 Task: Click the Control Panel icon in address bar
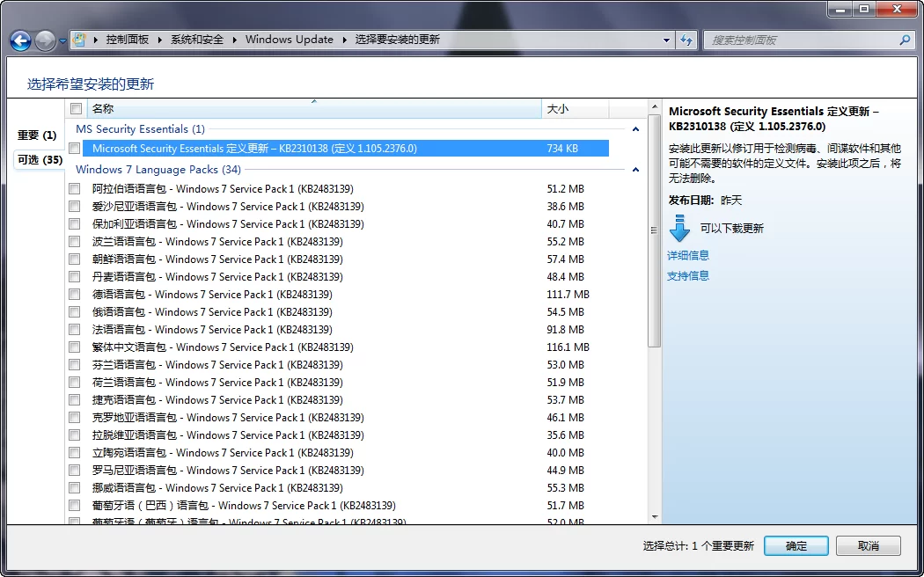pyautogui.click(x=78, y=40)
